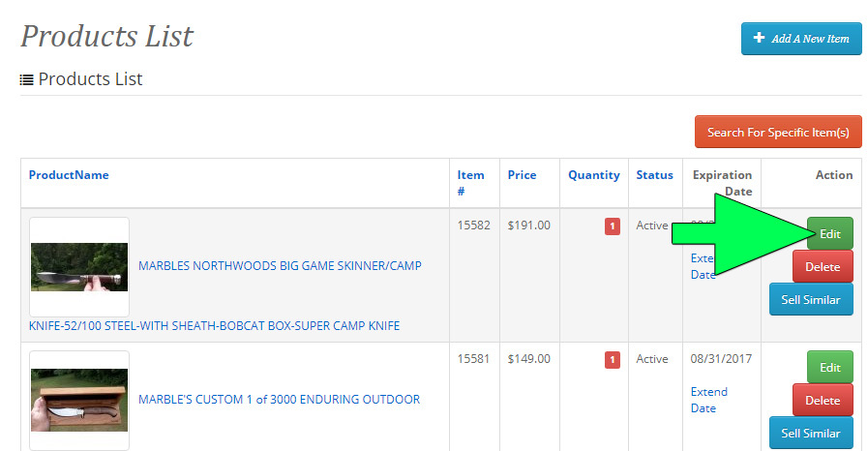Click item number 15581
Screen dimensions: 868x451
pos(473,359)
